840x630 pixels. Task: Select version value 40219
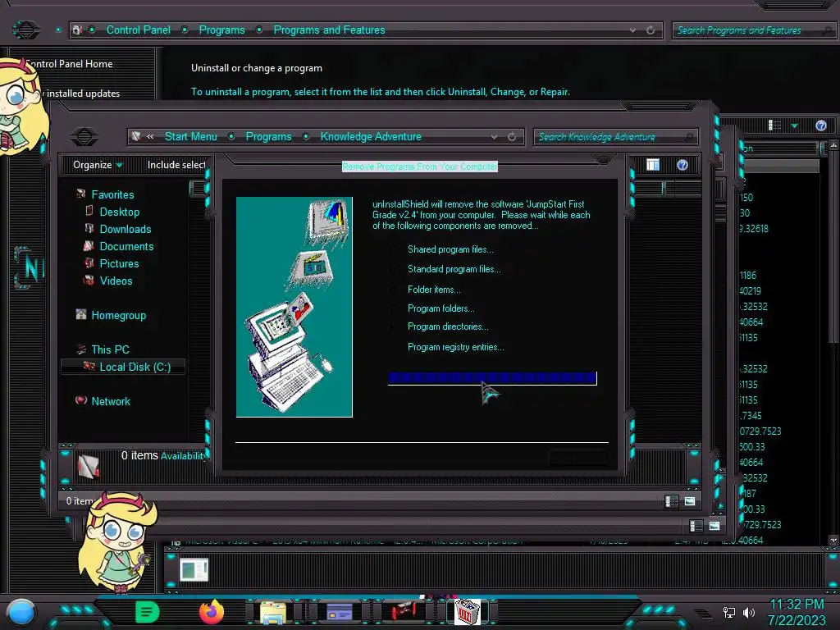click(750, 291)
